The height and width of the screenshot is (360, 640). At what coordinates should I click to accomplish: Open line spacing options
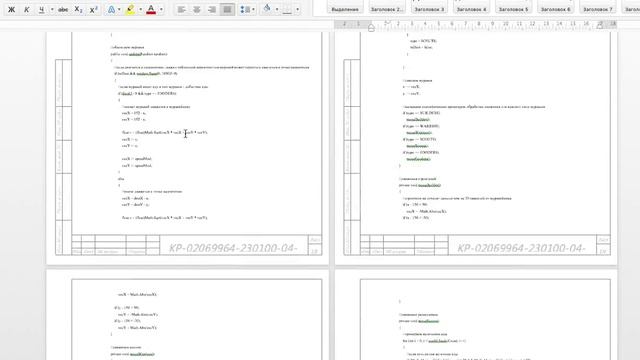point(244,9)
